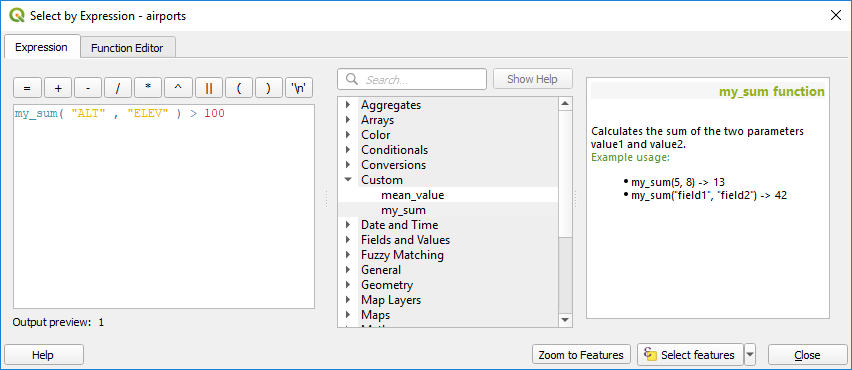Switch to the Function Editor tab
The width and height of the screenshot is (852, 370).
pos(127,48)
